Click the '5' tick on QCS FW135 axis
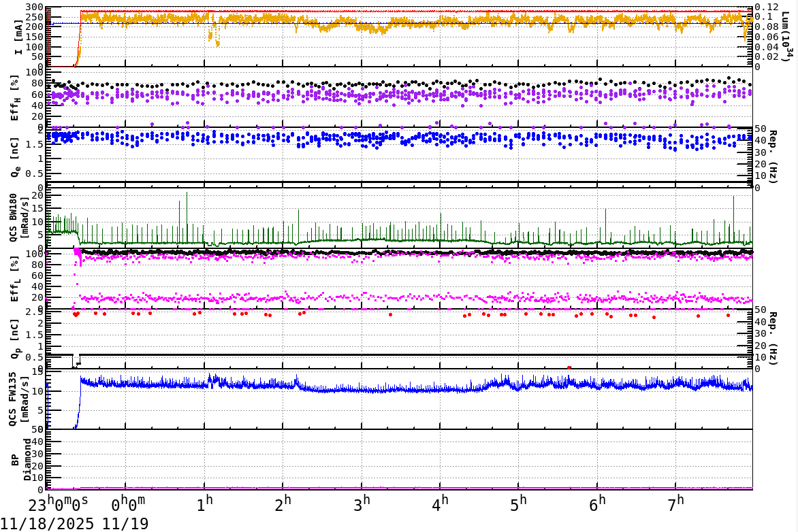 tap(41, 410)
